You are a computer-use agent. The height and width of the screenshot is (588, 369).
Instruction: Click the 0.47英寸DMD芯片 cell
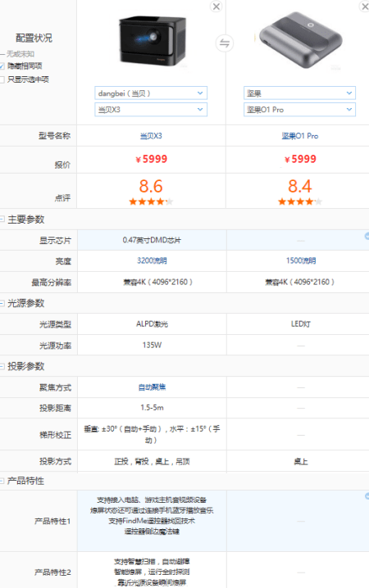[152, 240]
